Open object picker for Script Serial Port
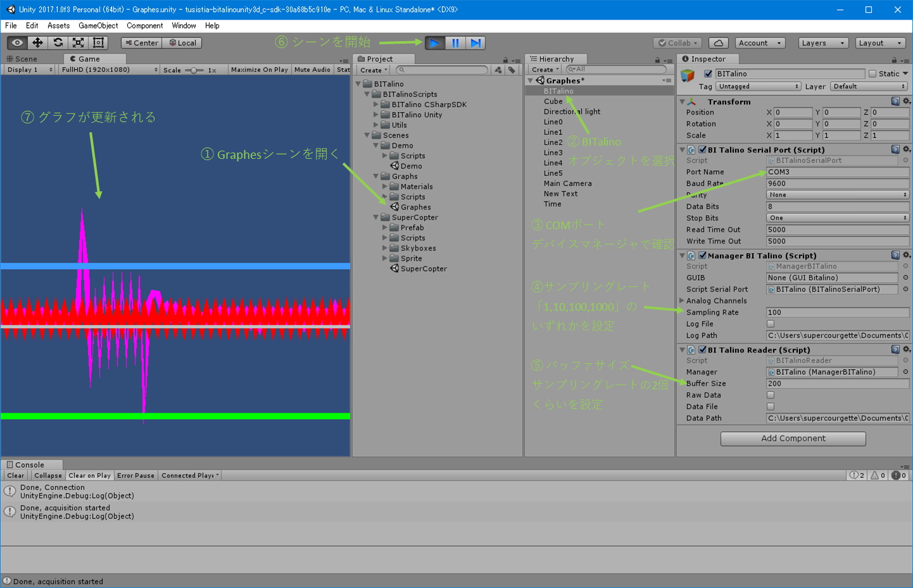This screenshot has height=588, width=913. 905,289
